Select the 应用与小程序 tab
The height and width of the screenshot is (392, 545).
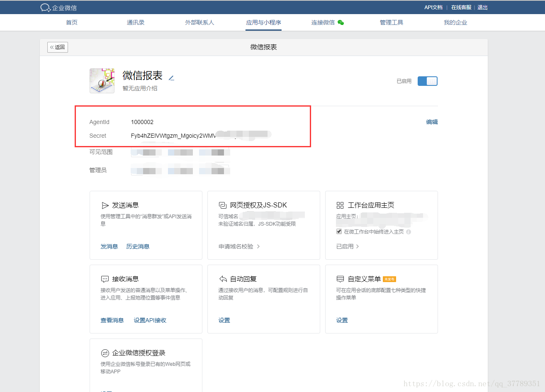263,22
